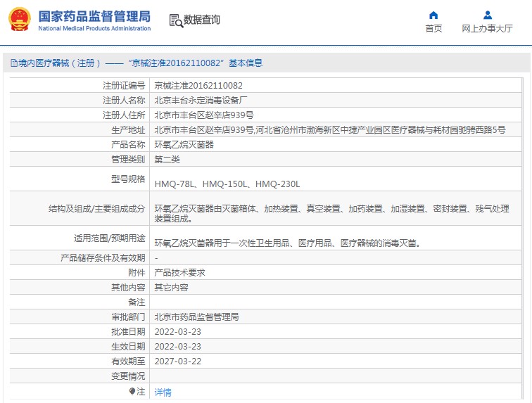This screenshot has width=532, height=403.
Task: Click National Medical Products Administration subtitle
Action: (x=94, y=29)
